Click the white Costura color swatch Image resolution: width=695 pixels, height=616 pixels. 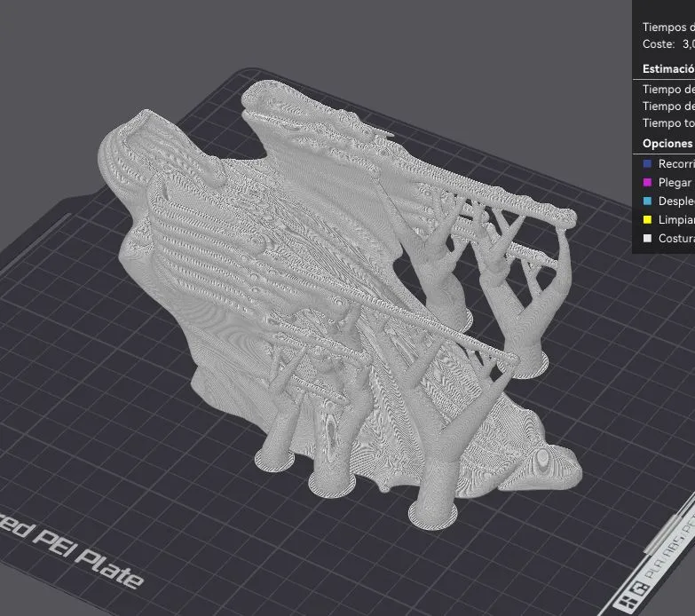(647, 239)
